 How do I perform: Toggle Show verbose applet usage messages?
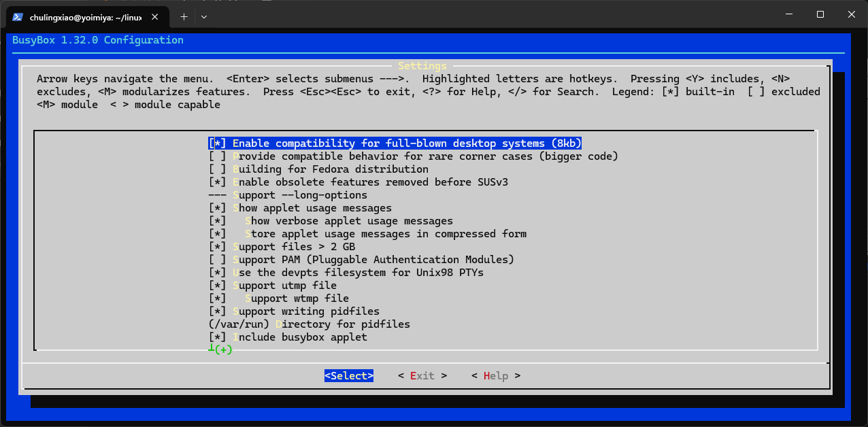click(331, 221)
